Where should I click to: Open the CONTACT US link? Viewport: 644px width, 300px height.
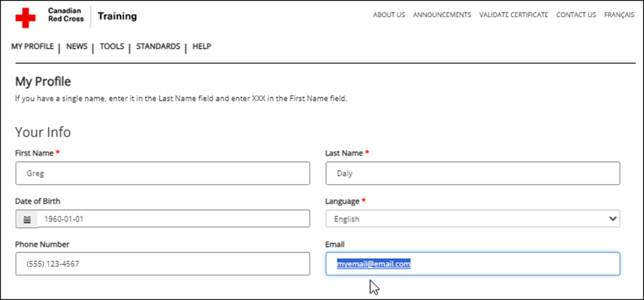pyautogui.click(x=576, y=15)
